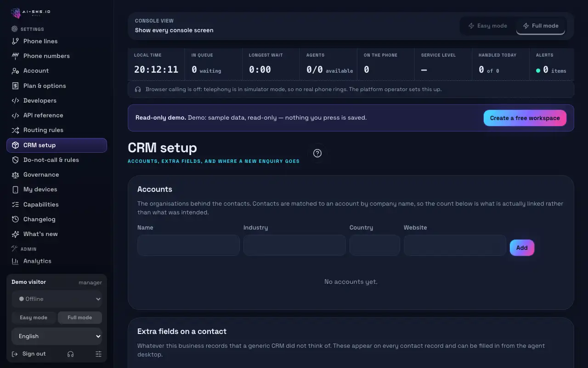
Task: Click the Agents '0/0 available' stat
Action: pos(330,70)
